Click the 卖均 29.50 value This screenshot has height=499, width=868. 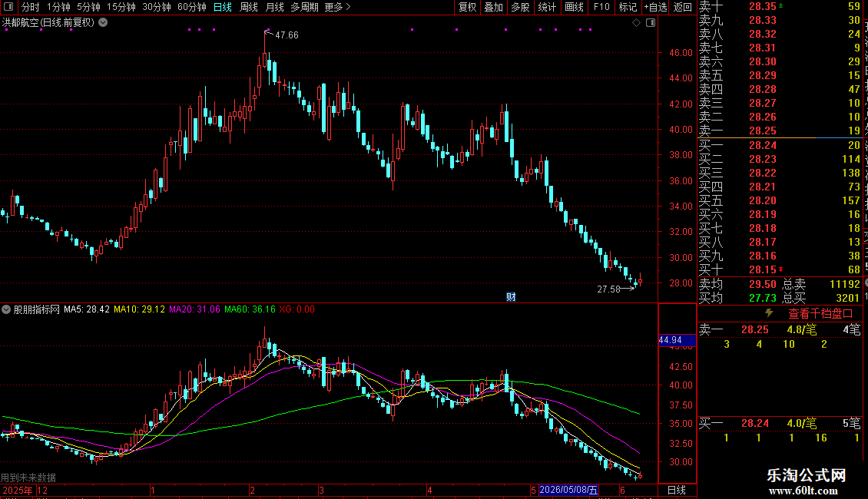click(x=763, y=284)
